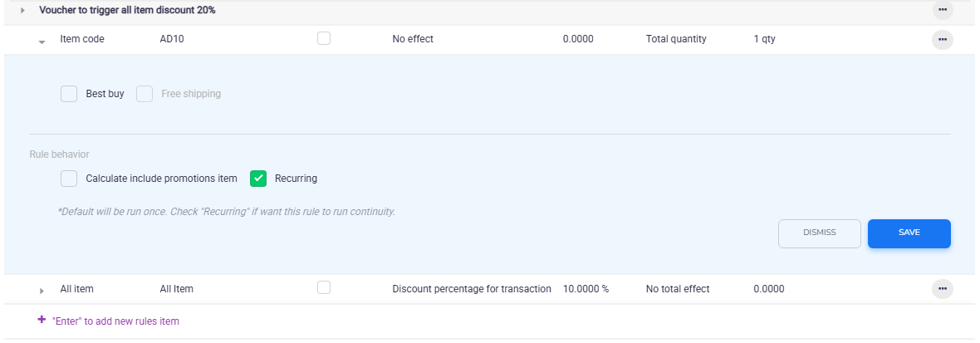Expand the voucher discount 20% section
Viewport: 980px width, 343px height.
tap(22, 10)
